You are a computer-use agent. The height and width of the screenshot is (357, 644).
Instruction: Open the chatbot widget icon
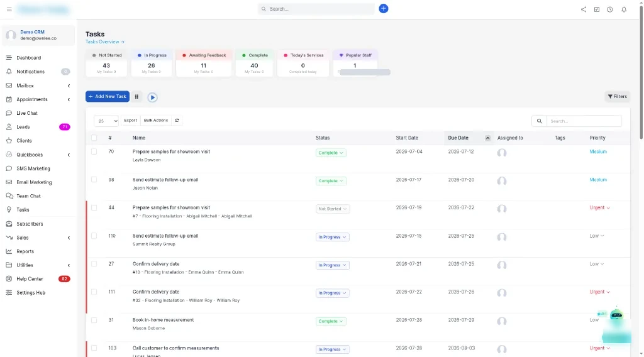tap(616, 315)
